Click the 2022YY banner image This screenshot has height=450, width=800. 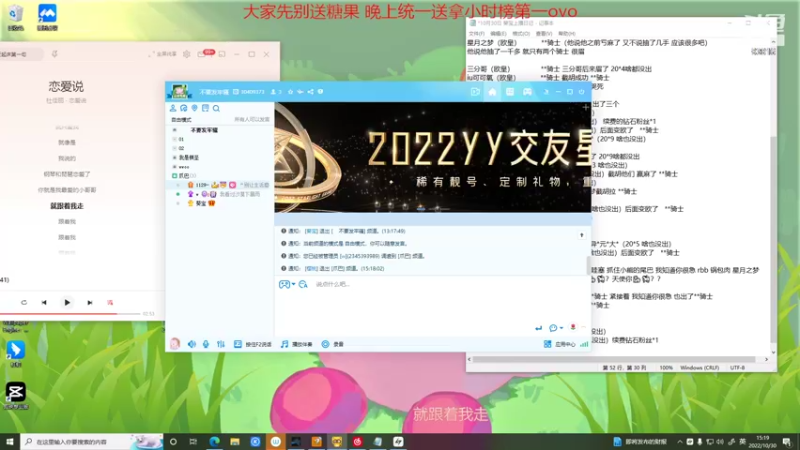[x=433, y=157]
